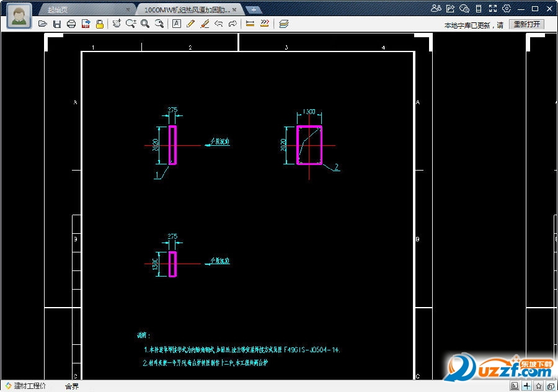Select the magenta rectangle labeled 2
This screenshot has height=392, width=558.
[309, 145]
